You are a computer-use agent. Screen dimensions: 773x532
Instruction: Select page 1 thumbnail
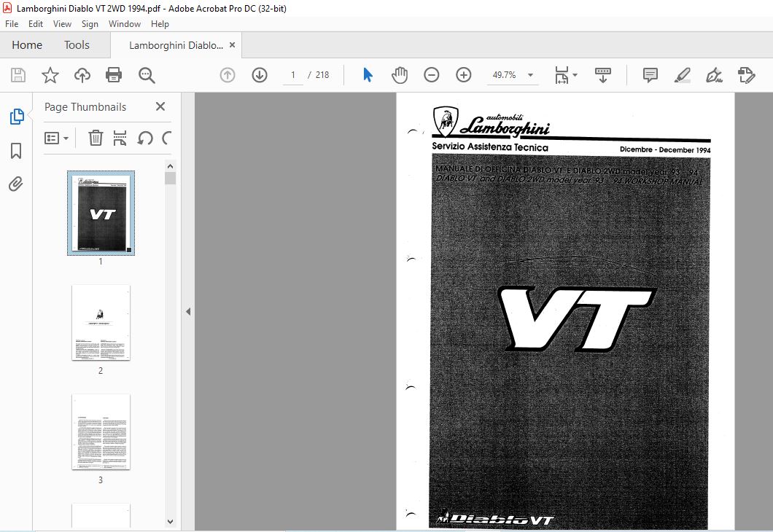[x=101, y=213]
